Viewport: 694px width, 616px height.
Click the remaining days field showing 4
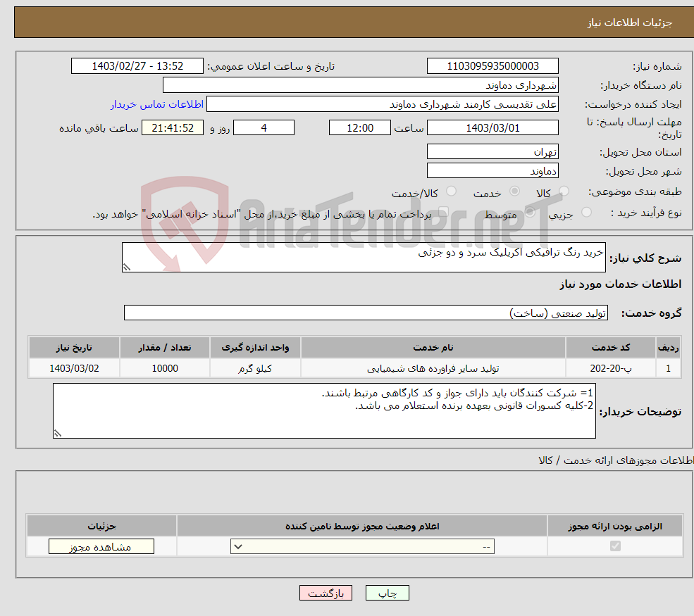[264, 128]
